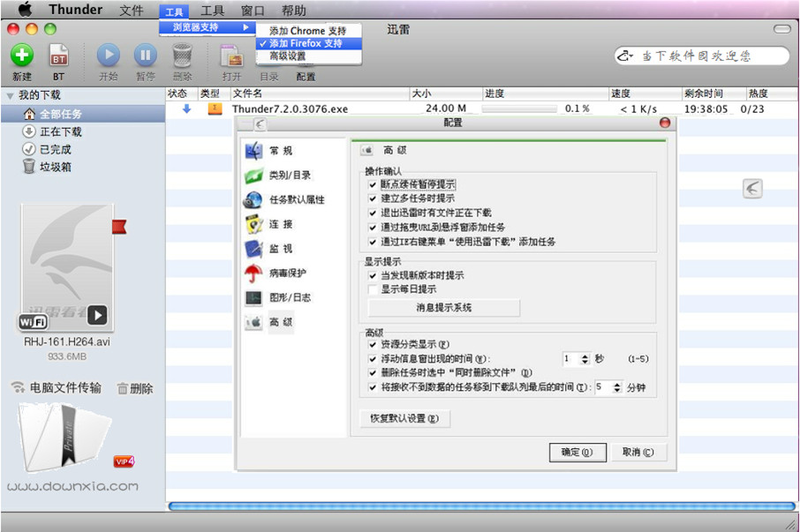Click the 消息提示系统 button
The width and height of the screenshot is (800, 532).
click(443, 308)
